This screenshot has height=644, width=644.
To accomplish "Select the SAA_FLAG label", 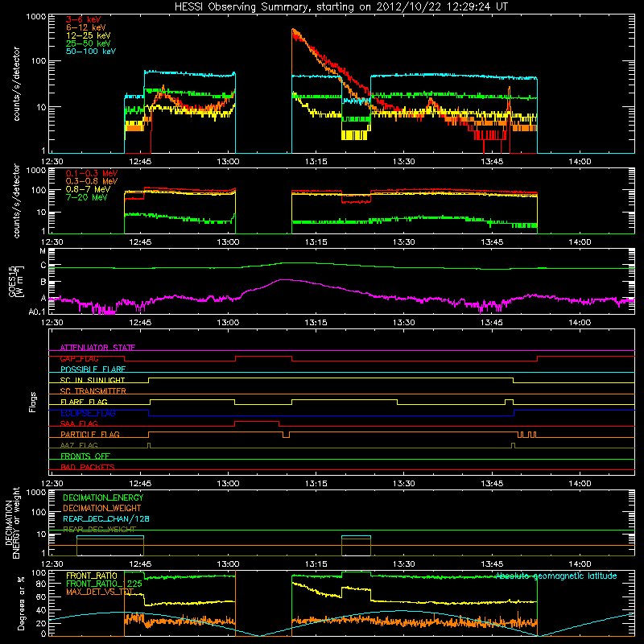I will point(79,423).
